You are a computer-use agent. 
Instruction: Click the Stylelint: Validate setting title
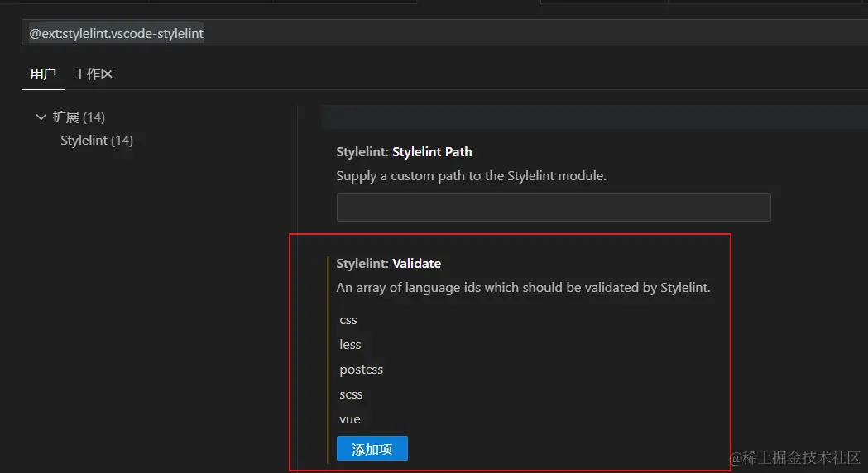[x=388, y=264]
